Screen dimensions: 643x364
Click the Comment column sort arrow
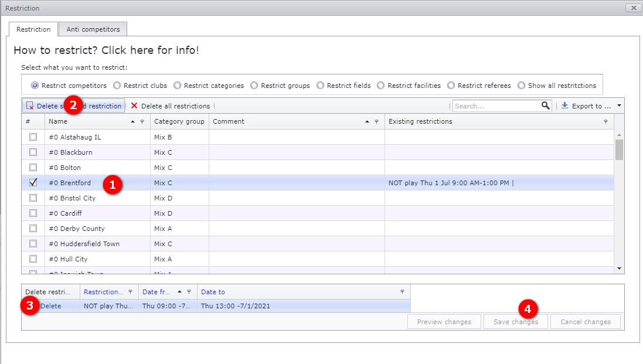tap(367, 122)
